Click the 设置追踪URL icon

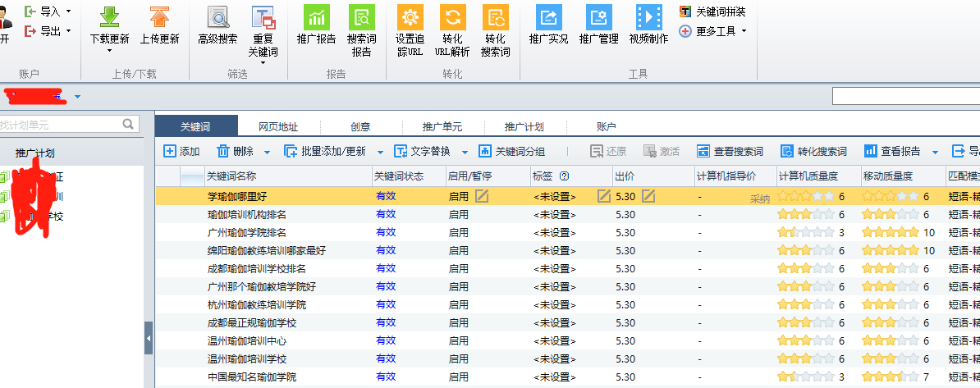(x=409, y=17)
